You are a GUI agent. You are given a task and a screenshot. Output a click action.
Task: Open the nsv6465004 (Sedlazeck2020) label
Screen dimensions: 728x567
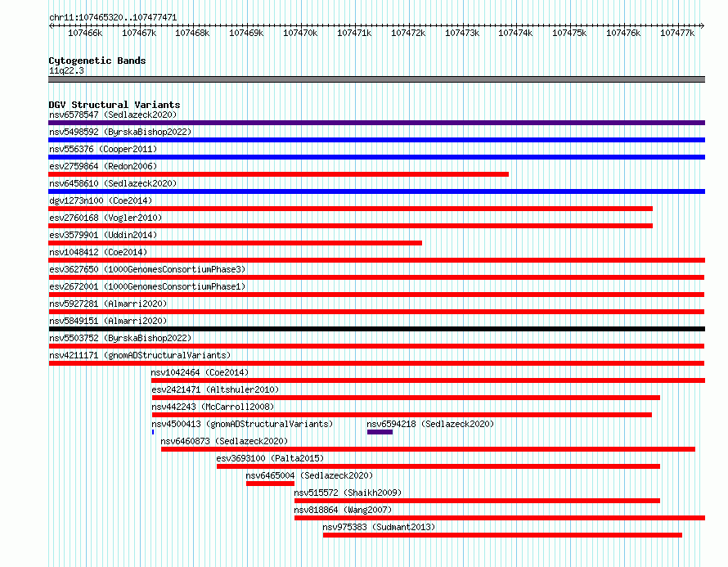310,475
